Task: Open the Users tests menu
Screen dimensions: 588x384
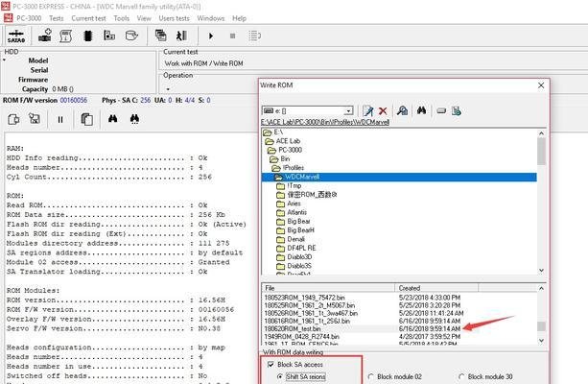Action: [174, 18]
